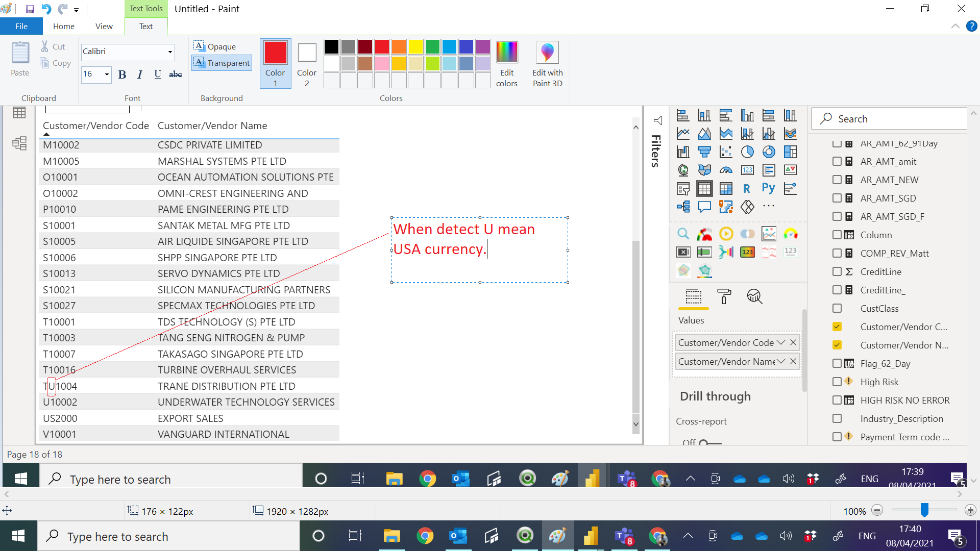Check the CustClass field checkbox
This screenshot has width=980, height=551.
[837, 308]
